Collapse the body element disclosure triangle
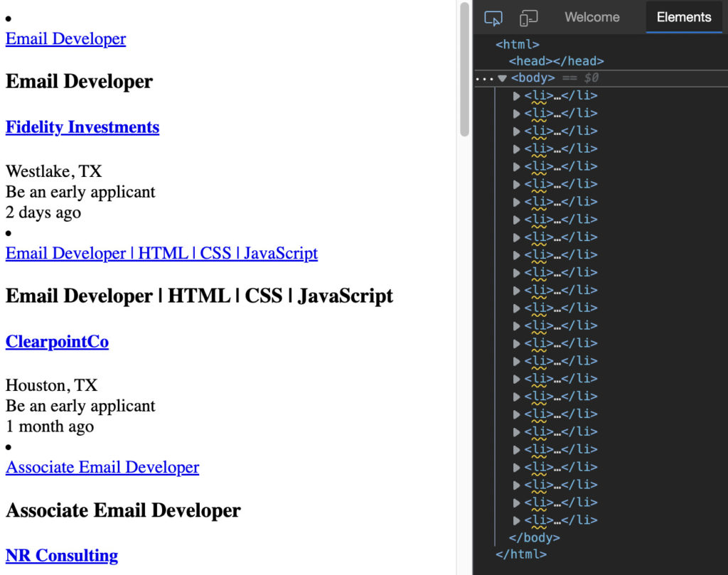This screenshot has width=728, height=575. click(503, 78)
